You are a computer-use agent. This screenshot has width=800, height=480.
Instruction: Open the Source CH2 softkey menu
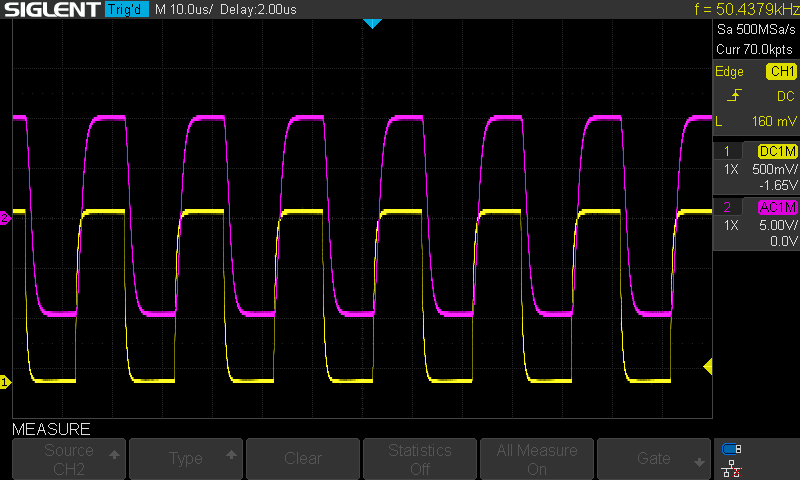click(69, 459)
